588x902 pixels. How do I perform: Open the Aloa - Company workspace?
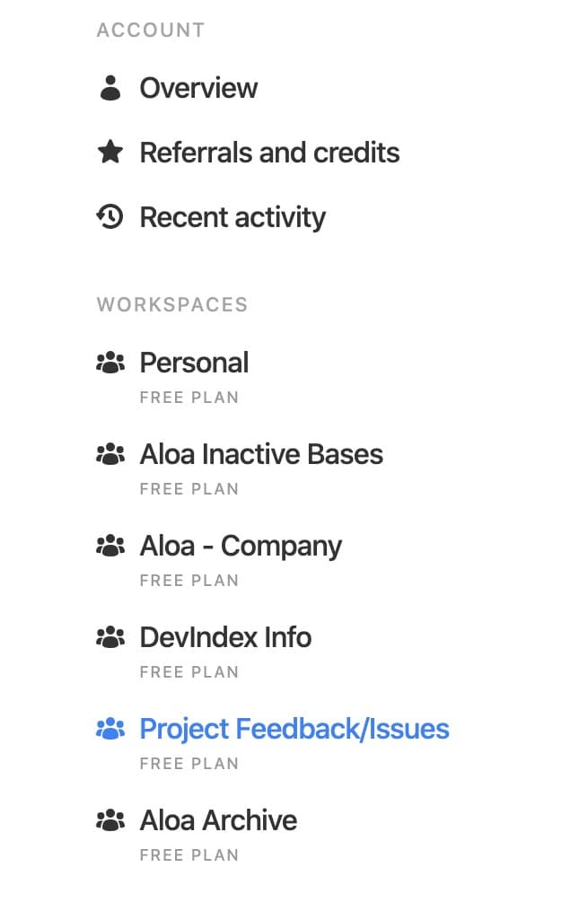tap(241, 547)
